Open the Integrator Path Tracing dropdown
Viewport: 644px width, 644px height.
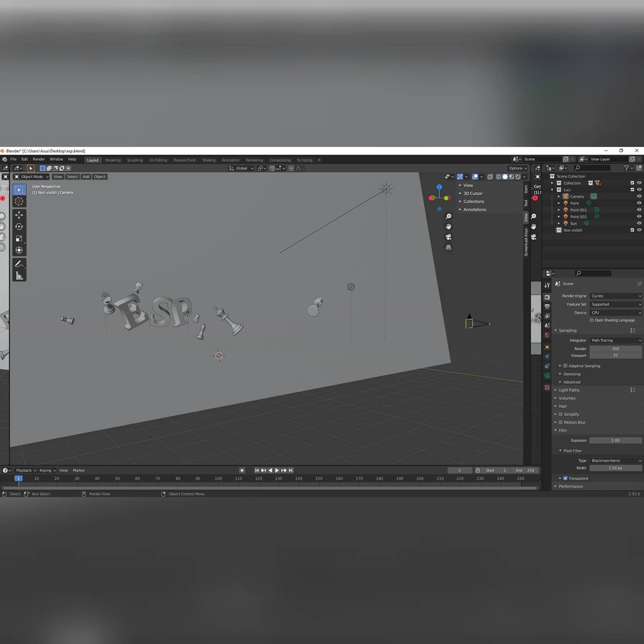point(616,340)
